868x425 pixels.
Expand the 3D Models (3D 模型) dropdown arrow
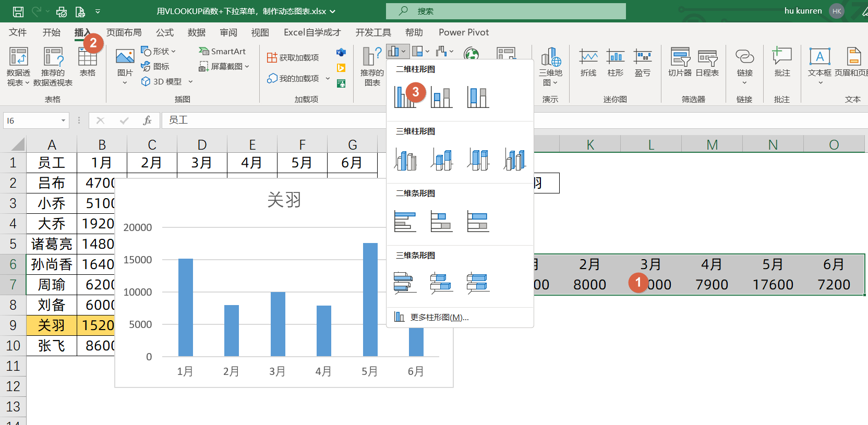tap(190, 81)
